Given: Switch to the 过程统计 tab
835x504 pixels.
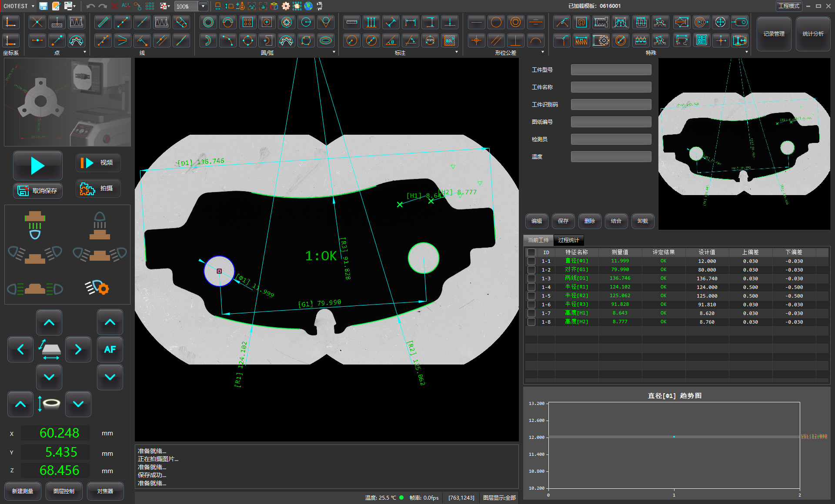Looking at the screenshot, I should tap(568, 240).
